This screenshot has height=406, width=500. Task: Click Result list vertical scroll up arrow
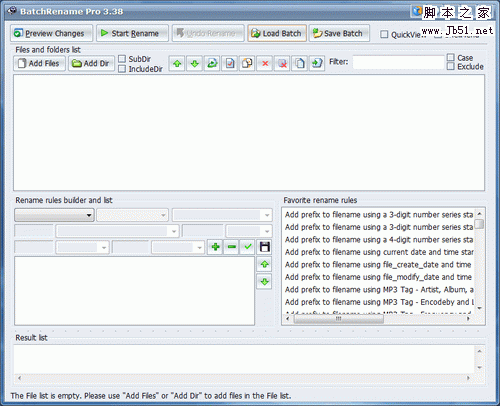tap(479, 351)
